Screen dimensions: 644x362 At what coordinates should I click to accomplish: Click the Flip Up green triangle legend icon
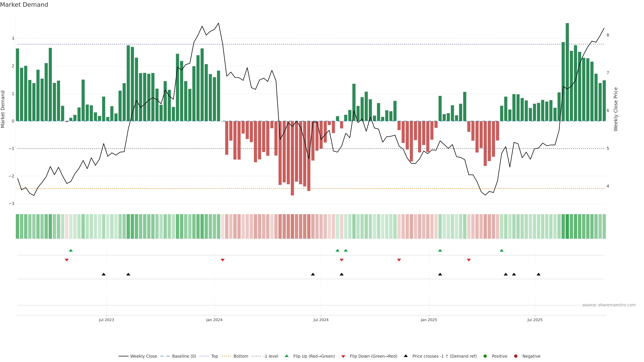pos(286,356)
